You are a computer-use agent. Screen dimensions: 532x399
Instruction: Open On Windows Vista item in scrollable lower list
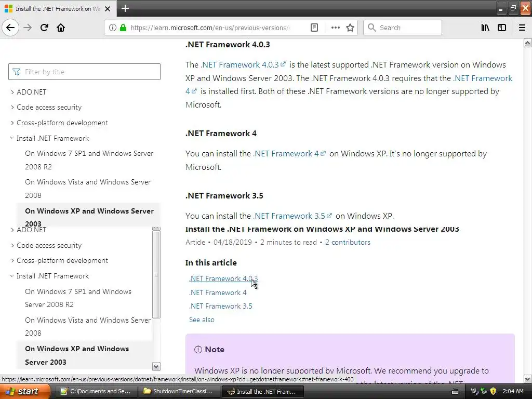[x=87, y=326]
